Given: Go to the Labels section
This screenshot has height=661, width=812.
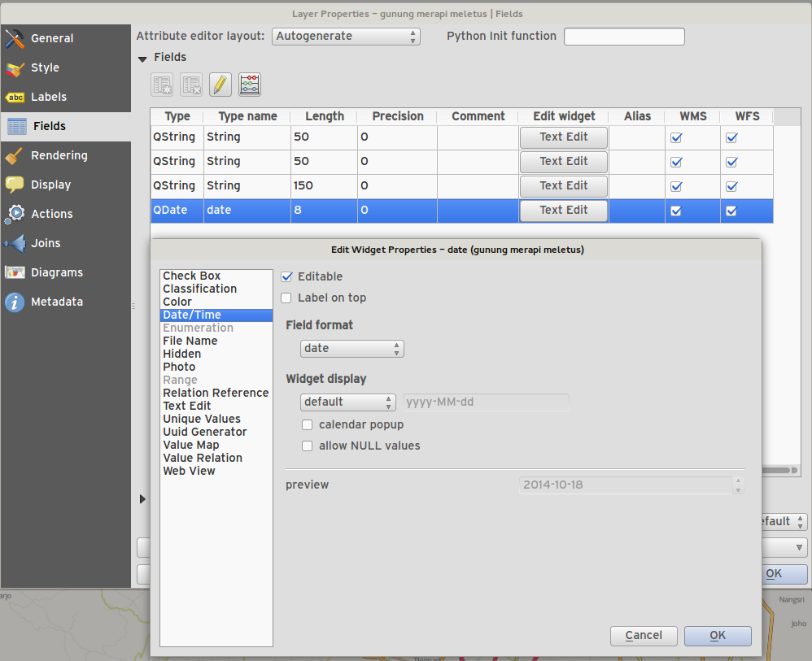Looking at the screenshot, I should (48, 97).
